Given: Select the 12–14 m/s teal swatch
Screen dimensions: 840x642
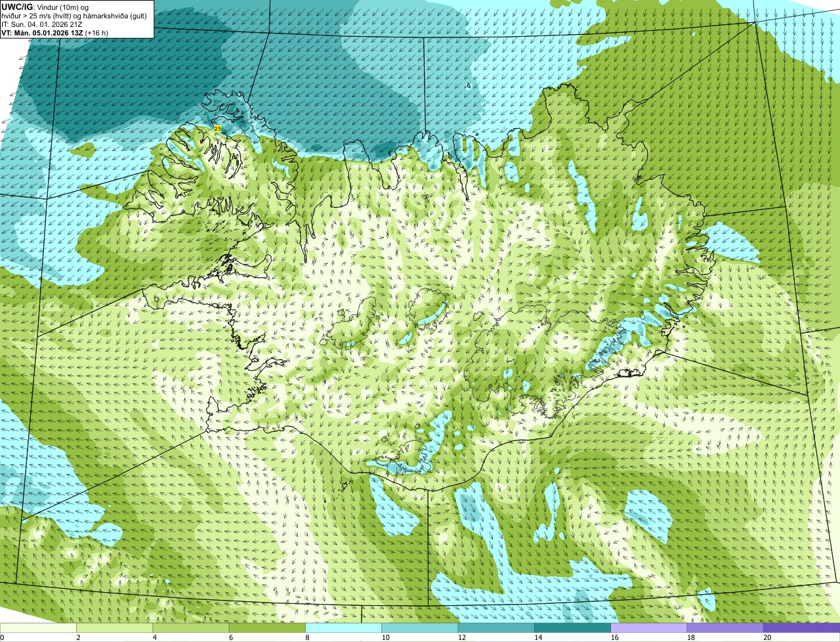Looking at the screenshot, I should [496, 628].
